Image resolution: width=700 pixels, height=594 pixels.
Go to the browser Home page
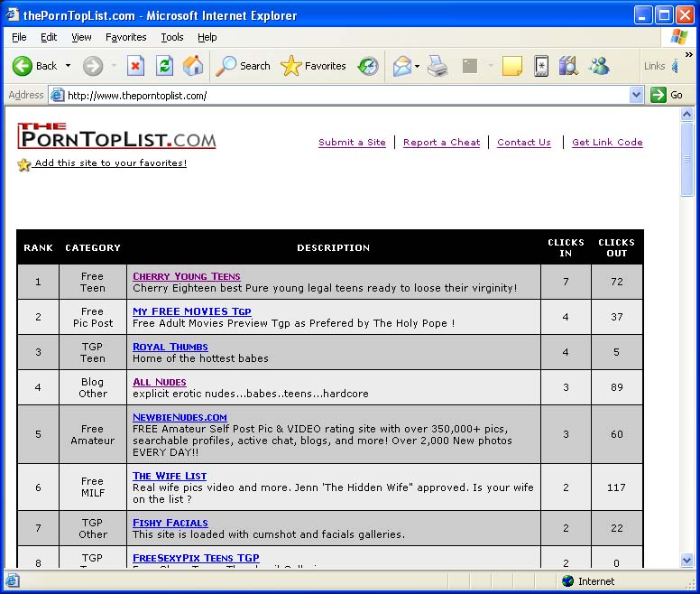[x=193, y=66]
